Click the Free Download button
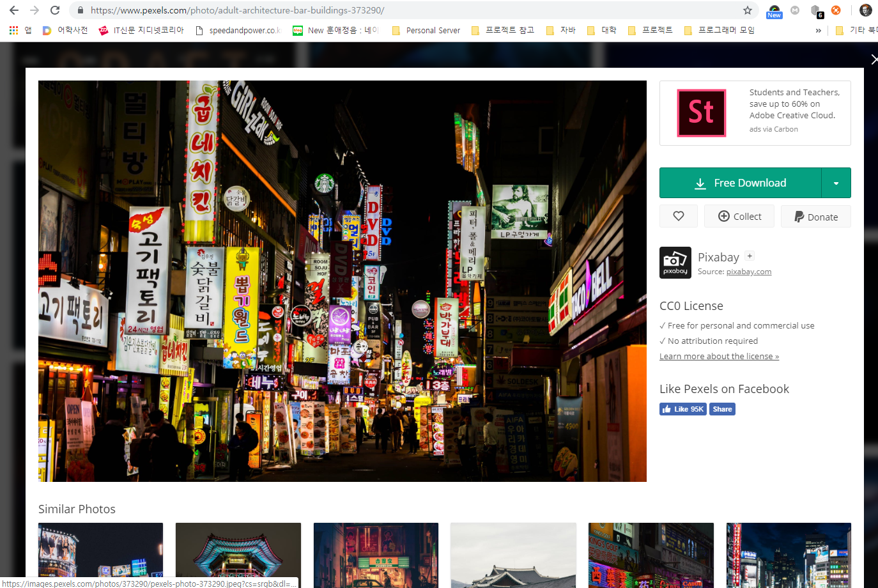Screen dimensions: 878x588 point(740,183)
